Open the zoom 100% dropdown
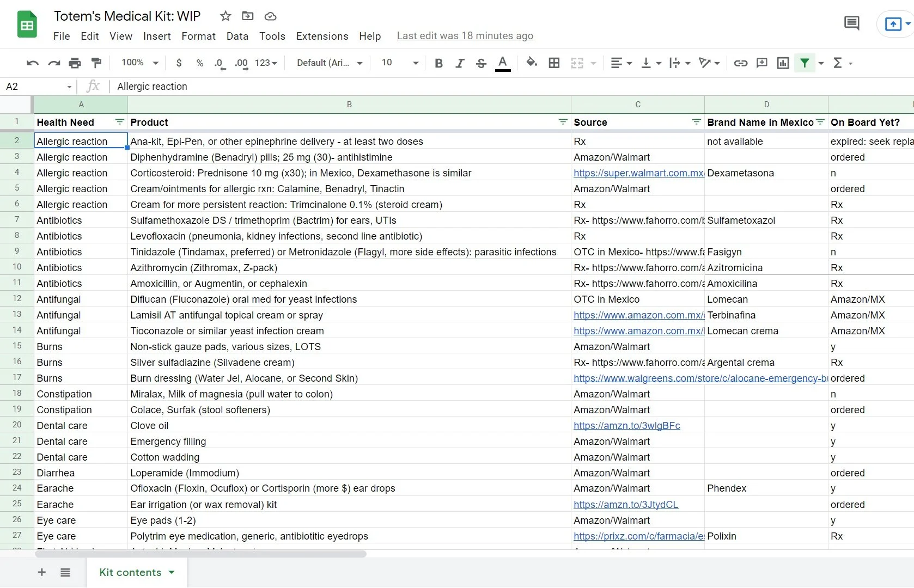 click(x=140, y=63)
